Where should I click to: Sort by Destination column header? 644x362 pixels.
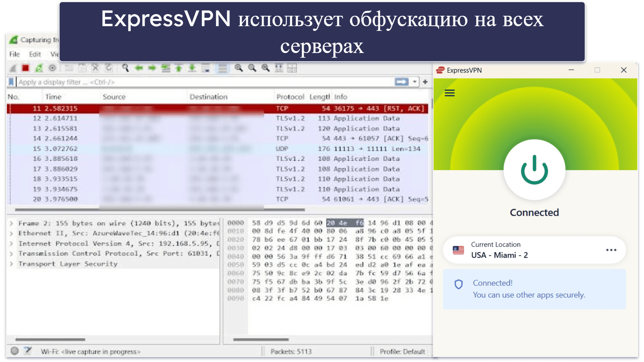click(x=208, y=97)
